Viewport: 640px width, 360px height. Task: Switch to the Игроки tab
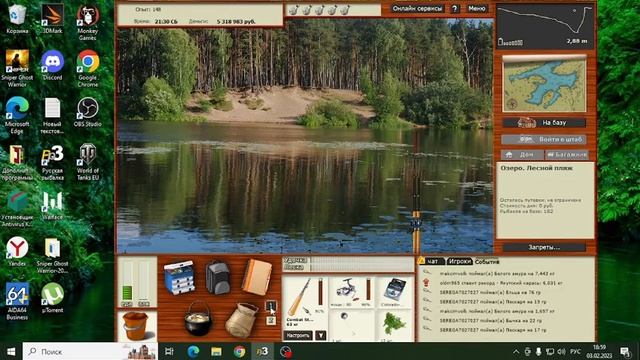[x=459, y=262]
